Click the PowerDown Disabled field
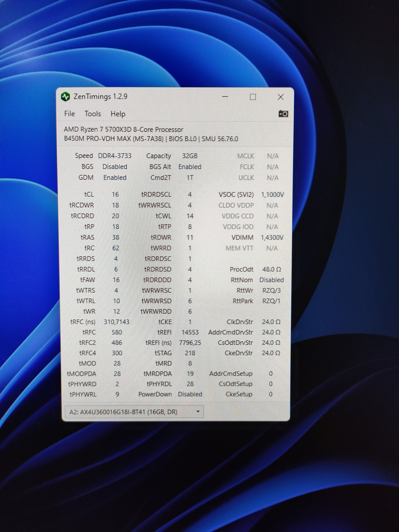399x532 pixels. click(190, 394)
